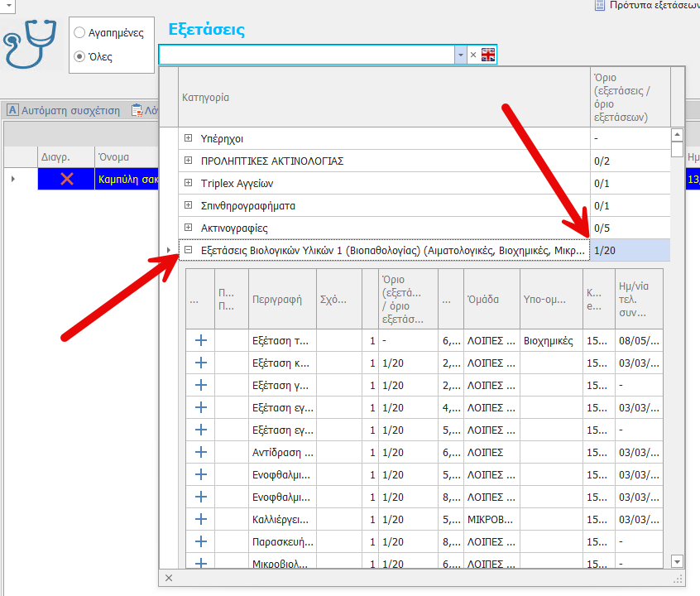This screenshot has width=700, height=596.
Task: Click the Διαγρ. column header
Action: 66,157
